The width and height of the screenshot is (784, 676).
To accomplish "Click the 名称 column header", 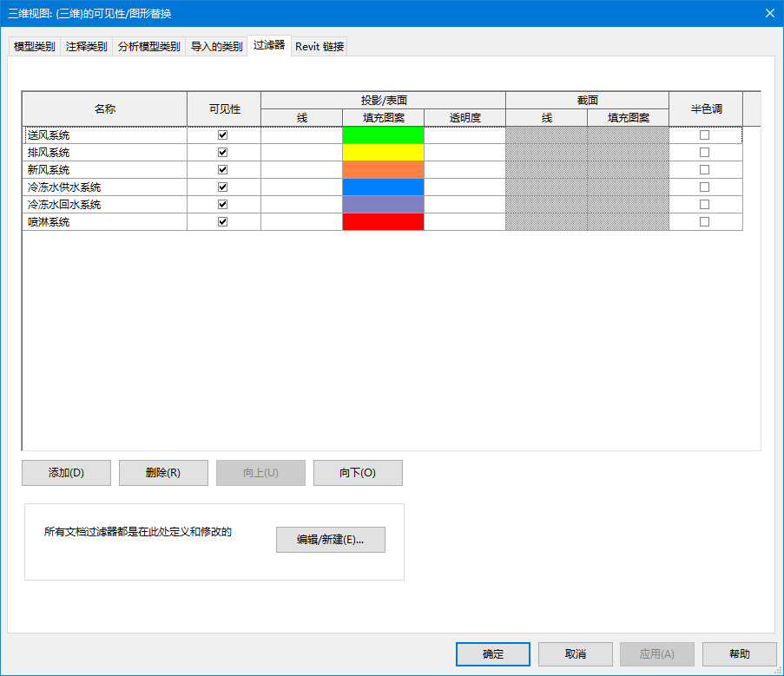I will coord(105,109).
